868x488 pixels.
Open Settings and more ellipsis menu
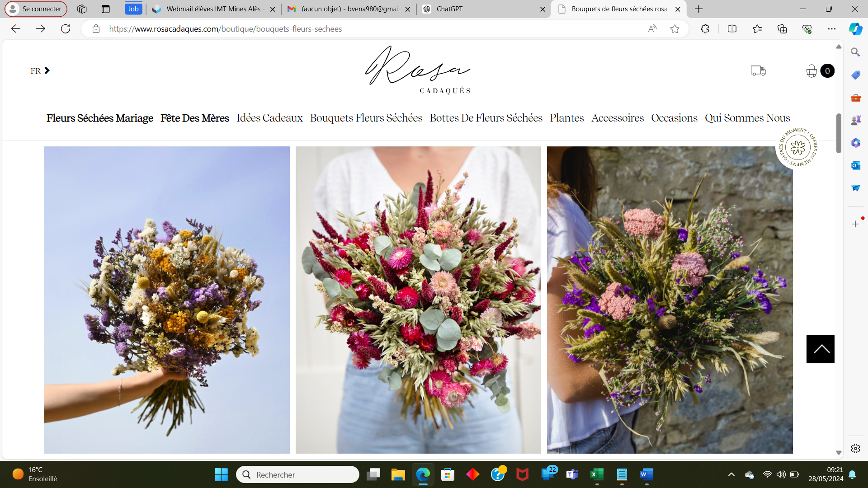tap(831, 29)
